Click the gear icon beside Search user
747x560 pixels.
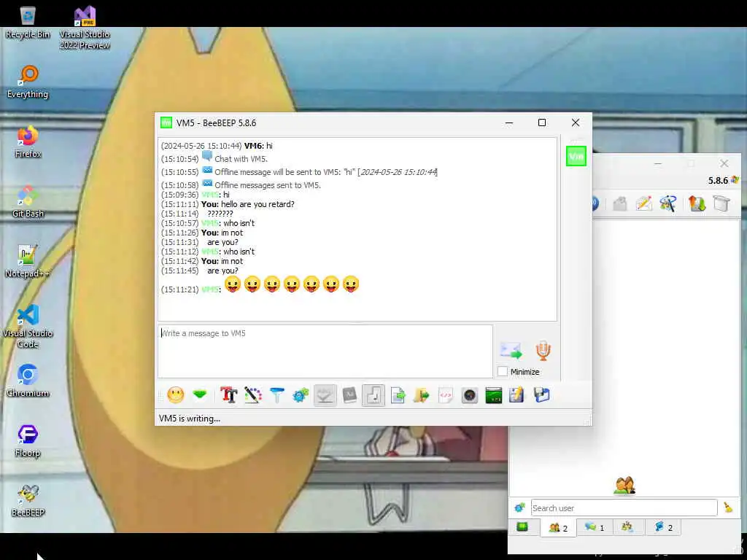(x=519, y=507)
